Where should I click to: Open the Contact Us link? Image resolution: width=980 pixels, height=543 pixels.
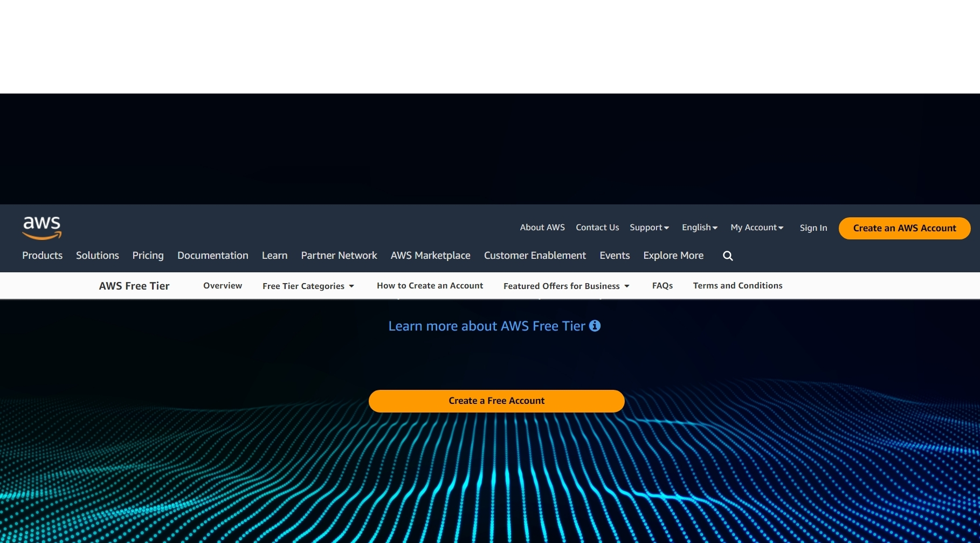click(597, 228)
